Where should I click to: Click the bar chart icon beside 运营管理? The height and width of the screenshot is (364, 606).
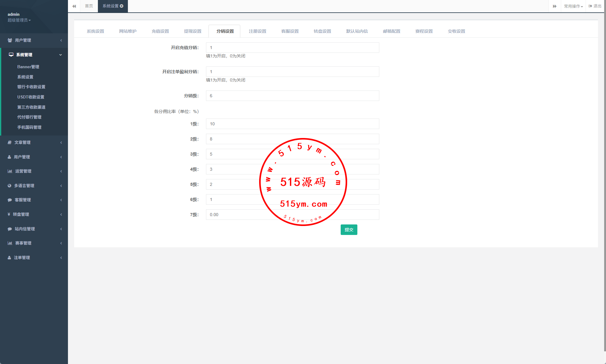coord(10,171)
